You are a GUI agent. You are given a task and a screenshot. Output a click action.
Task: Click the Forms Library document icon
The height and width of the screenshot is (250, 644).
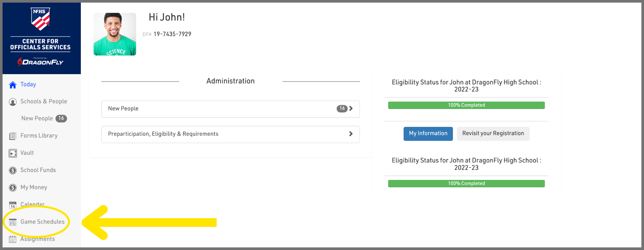tap(13, 136)
